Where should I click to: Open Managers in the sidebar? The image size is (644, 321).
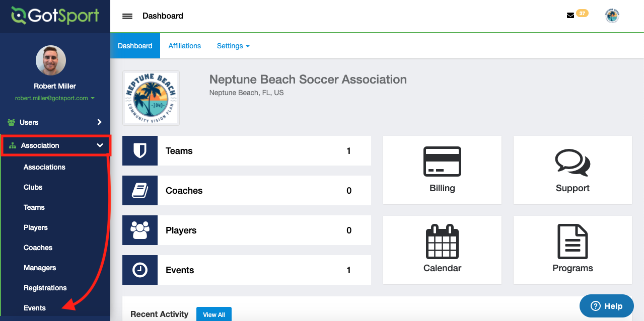point(40,268)
